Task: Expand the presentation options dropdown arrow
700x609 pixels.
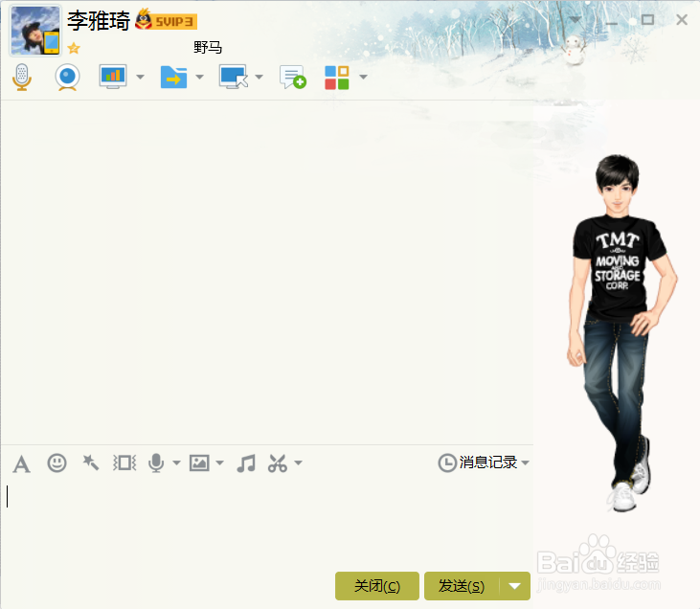Action: [x=140, y=77]
